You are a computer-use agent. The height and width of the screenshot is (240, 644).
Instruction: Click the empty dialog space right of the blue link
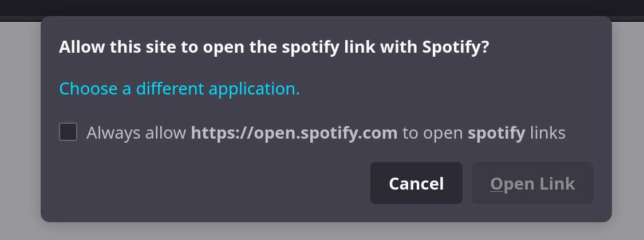447,89
